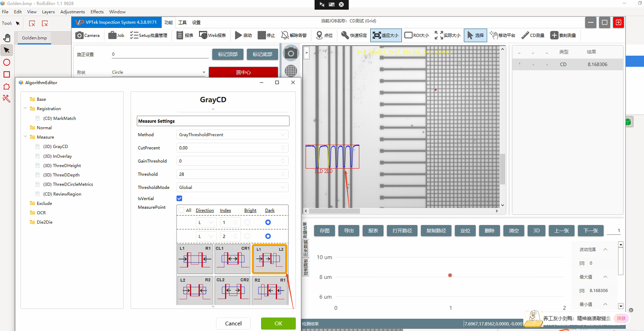Open Web报表 toolbar item
The width and height of the screenshot is (644, 331).
coord(212,35)
